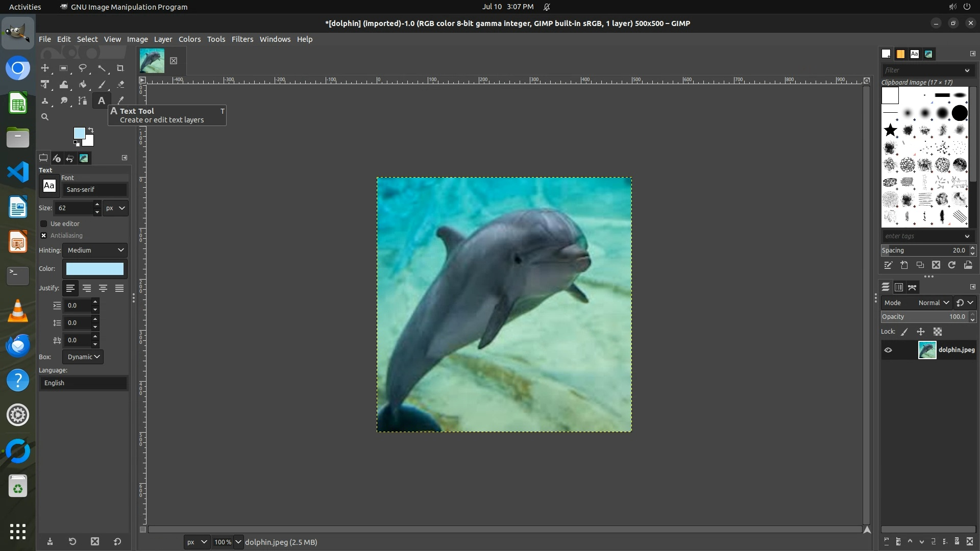Expand the Box Dynamic dropdown
Screen dimensions: 980x551
[x=83, y=357]
